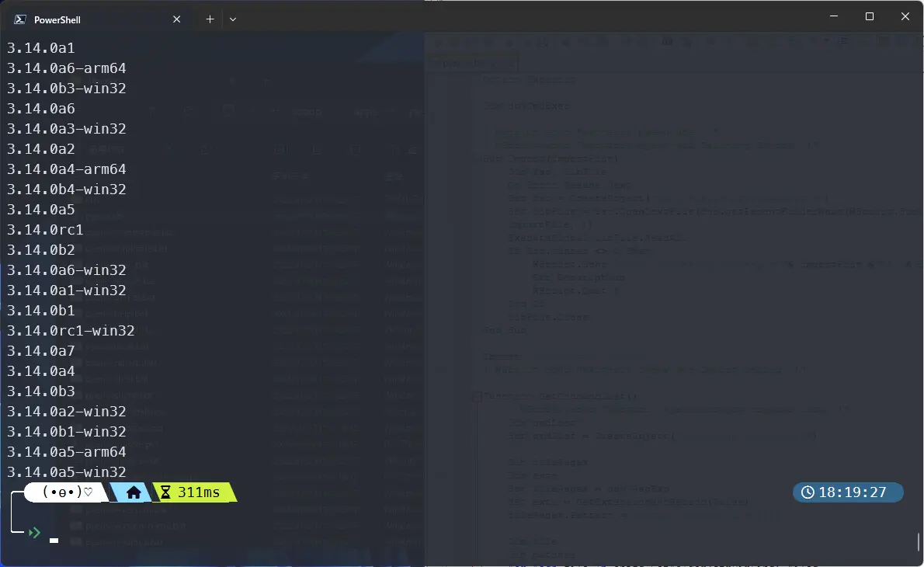Screen dimensions: 924x567
Task: Click the line reading only 3.14.0a2
Action: pyautogui.click(x=40, y=148)
